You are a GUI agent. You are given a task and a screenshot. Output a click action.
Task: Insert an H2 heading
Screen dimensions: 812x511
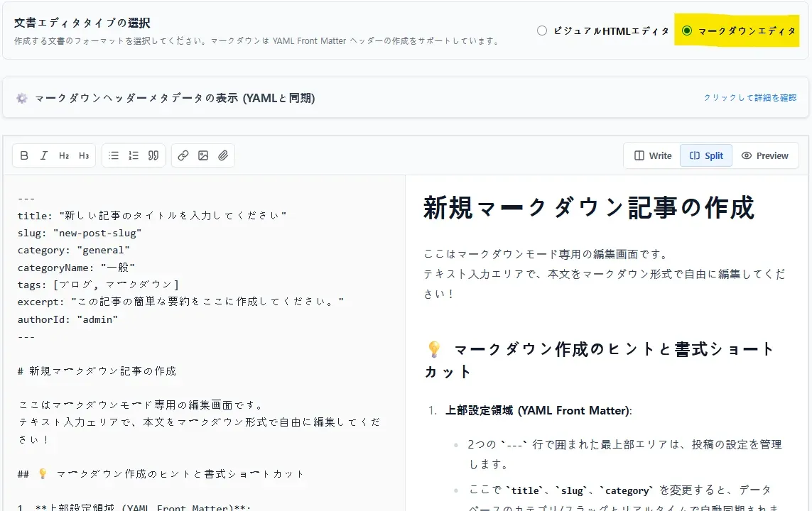(x=64, y=155)
